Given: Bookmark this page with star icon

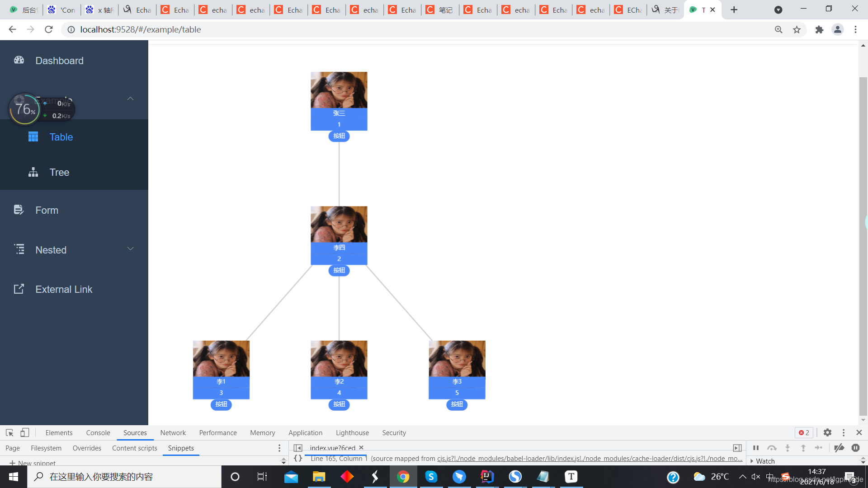Looking at the screenshot, I should coord(797,29).
